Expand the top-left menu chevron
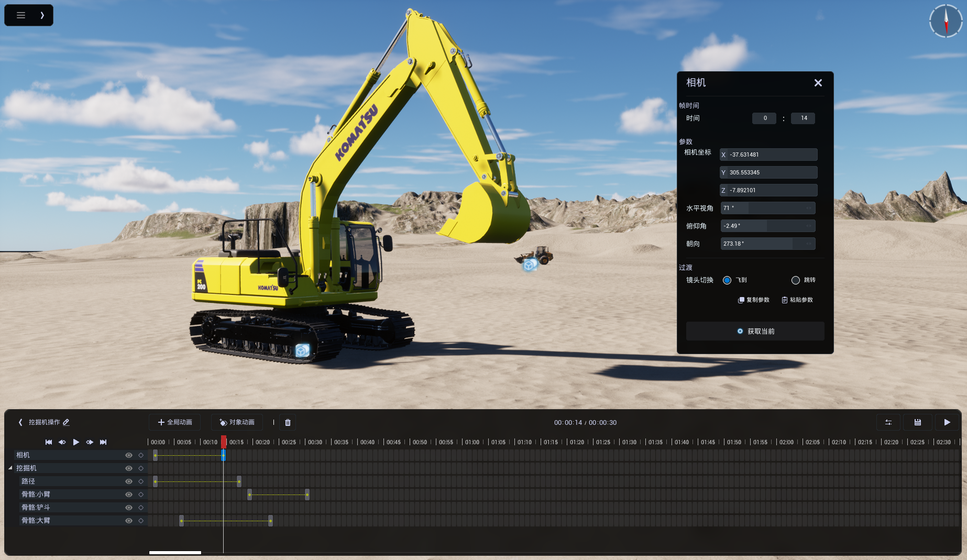Screen dimensions: 967x560 click(42, 15)
